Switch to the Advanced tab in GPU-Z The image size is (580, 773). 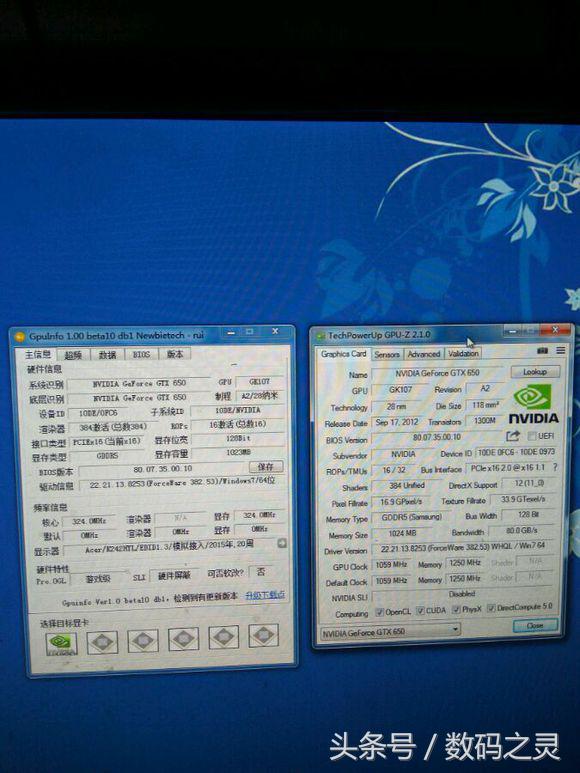pyautogui.click(x=423, y=353)
